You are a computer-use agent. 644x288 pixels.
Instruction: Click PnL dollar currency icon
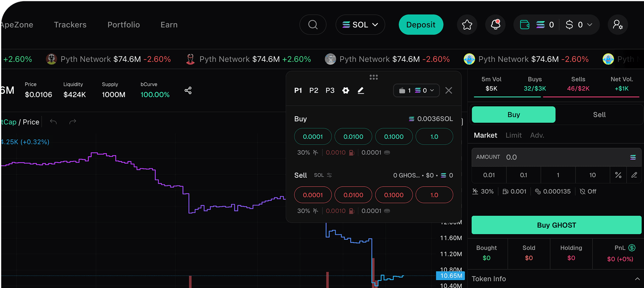pyautogui.click(x=632, y=248)
